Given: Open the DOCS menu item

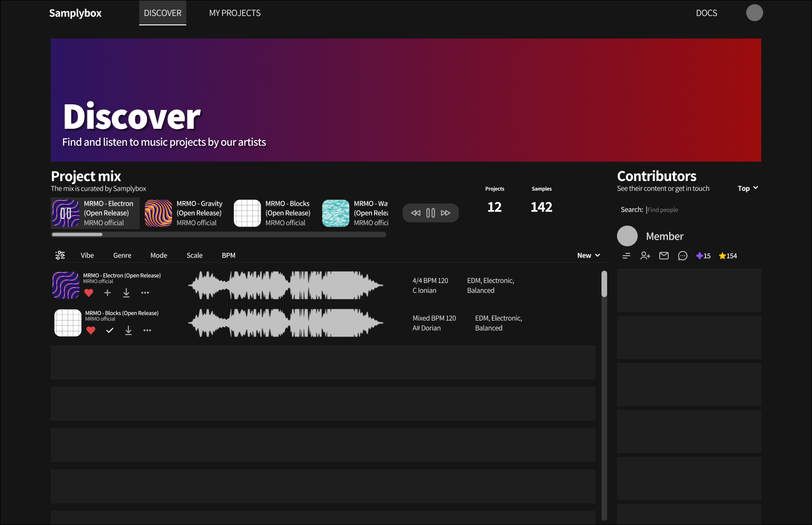Looking at the screenshot, I should pos(706,13).
